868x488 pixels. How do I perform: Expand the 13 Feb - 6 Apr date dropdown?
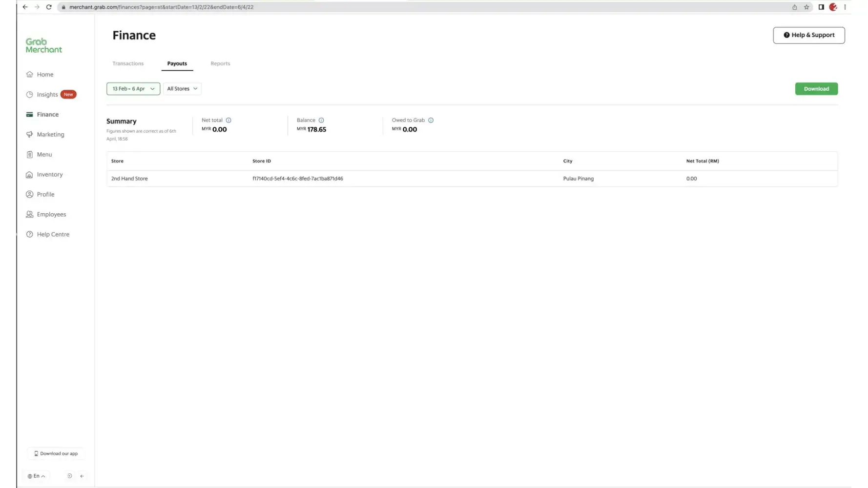[133, 89]
